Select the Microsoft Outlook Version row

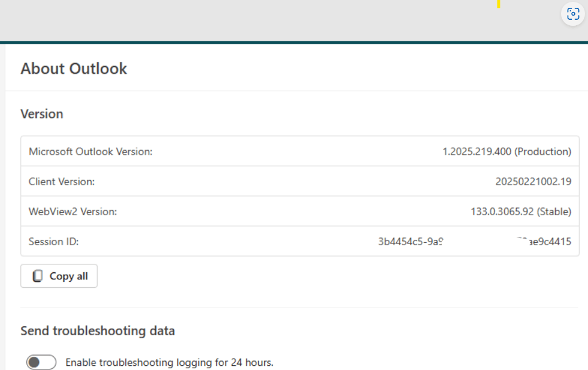(299, 151)
